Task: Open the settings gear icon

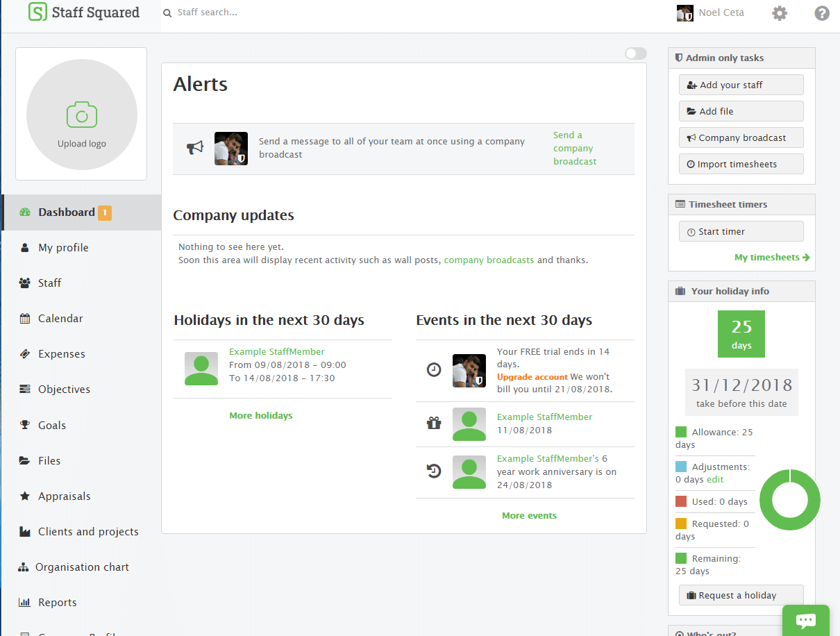Action: [779, 12]
